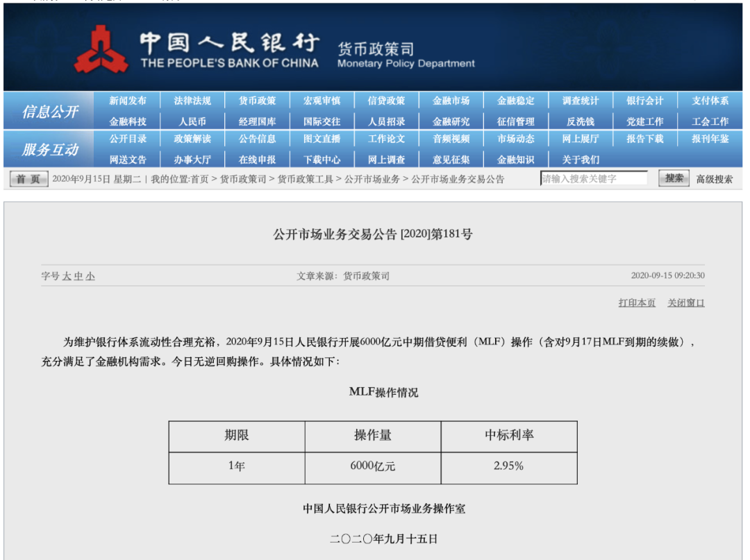
Task: Set font size to 小 (small)
Action: pos(90,276)
